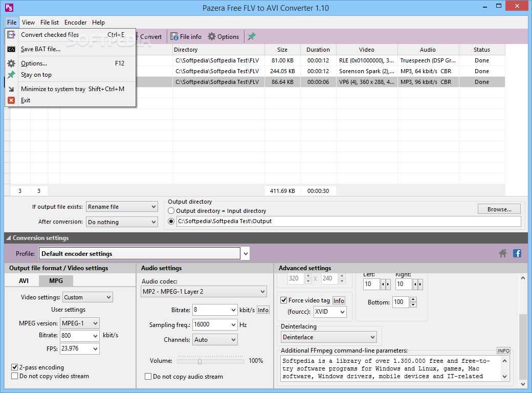Image resolution: width=532 pixels, height=393 pixels.
Task: Click the output directory path field
Action: 349,221
